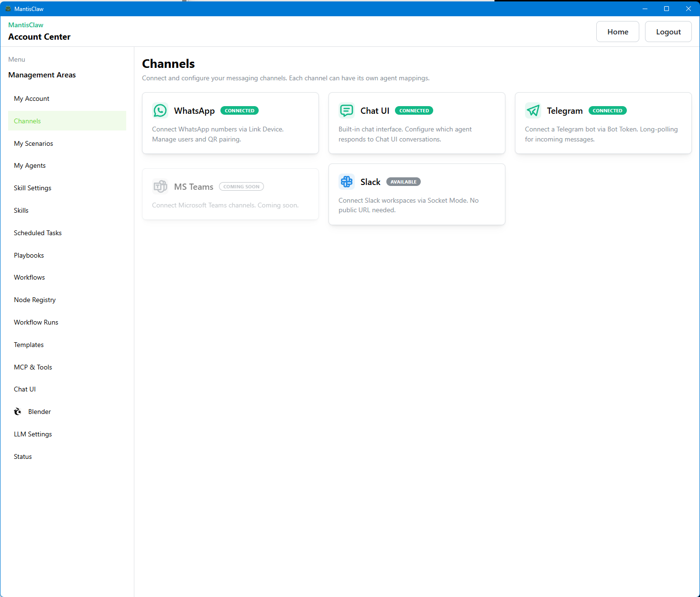Click the Home button
This screenshot has height=597, width=700.
(x=618, y=32)
